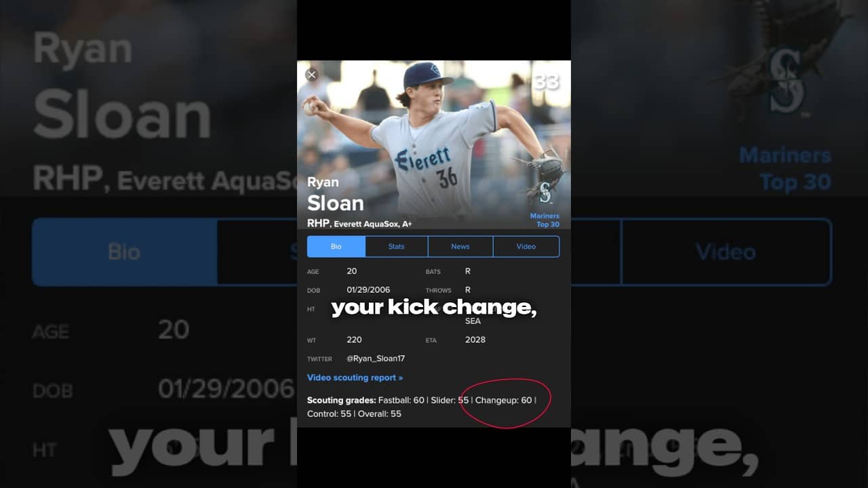
Task: Click the AGE value 20 in center card
Action: point(351,271)
